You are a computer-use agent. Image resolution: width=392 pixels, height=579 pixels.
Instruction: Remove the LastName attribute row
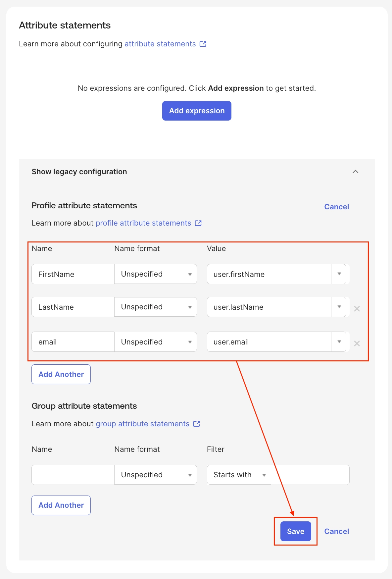[357, 309]
